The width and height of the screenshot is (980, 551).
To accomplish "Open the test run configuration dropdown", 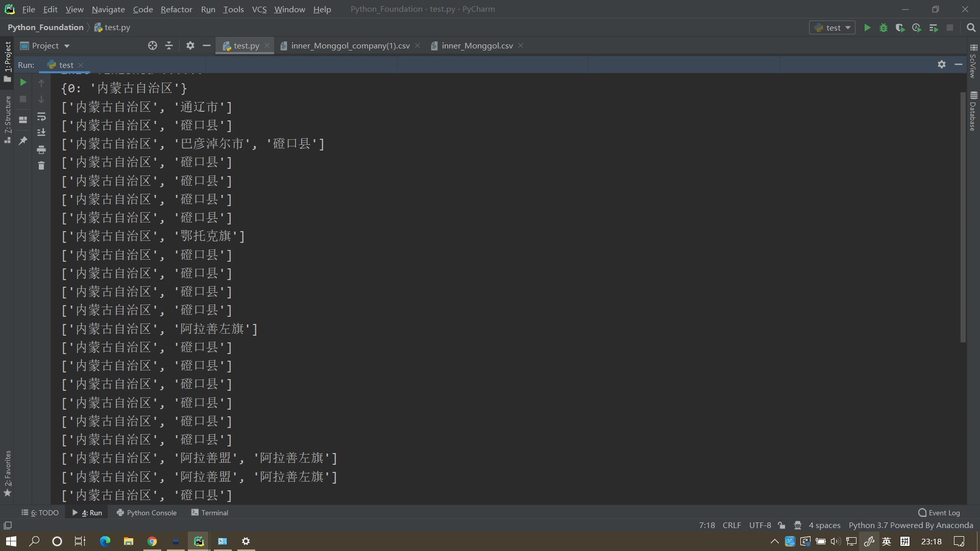I will click(832, 28).
